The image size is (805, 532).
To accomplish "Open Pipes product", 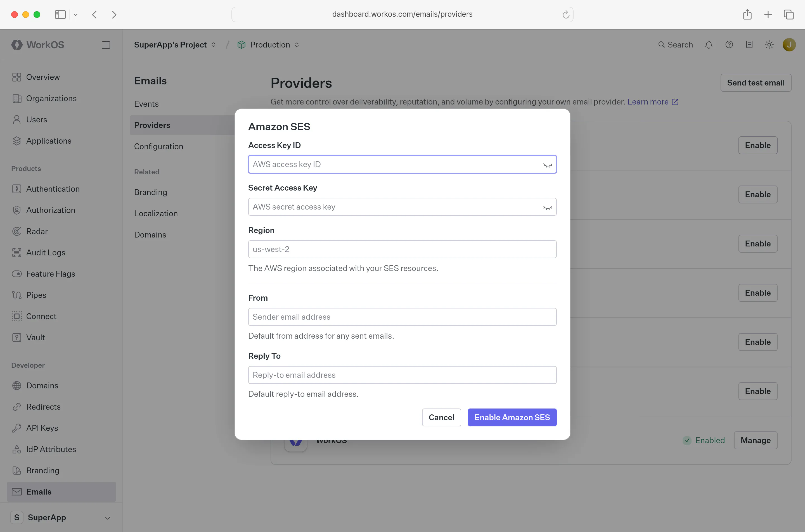I will coord(61,295).
